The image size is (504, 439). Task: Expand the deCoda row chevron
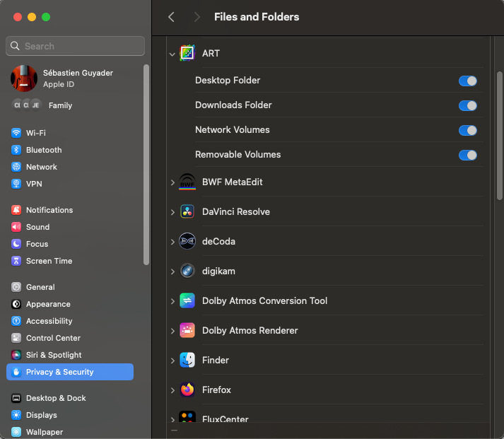pyautogui.click(x=172, y=242)
